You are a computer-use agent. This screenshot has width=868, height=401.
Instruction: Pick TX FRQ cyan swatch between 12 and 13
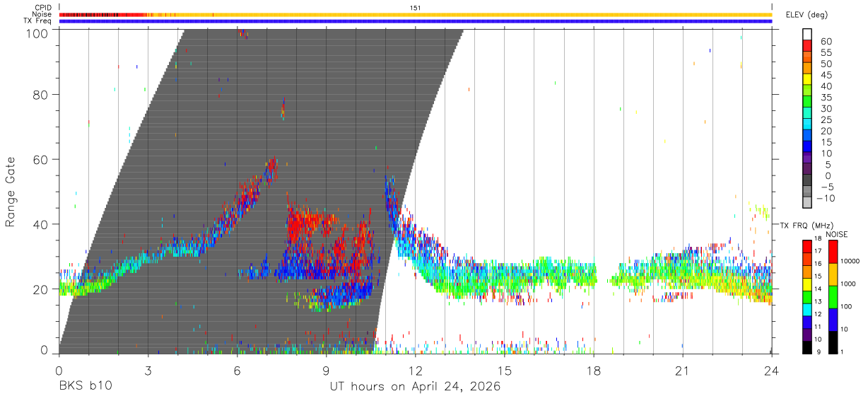[x=807, y=309]
